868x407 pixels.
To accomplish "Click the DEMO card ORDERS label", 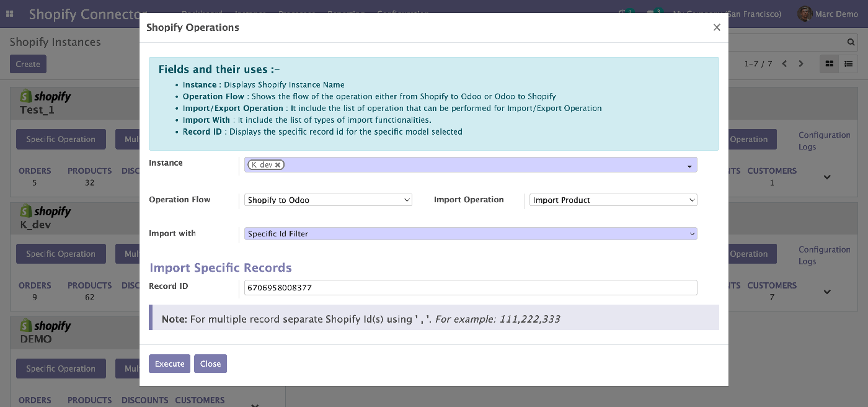I will pyautogui.click(x=35, y=400).
